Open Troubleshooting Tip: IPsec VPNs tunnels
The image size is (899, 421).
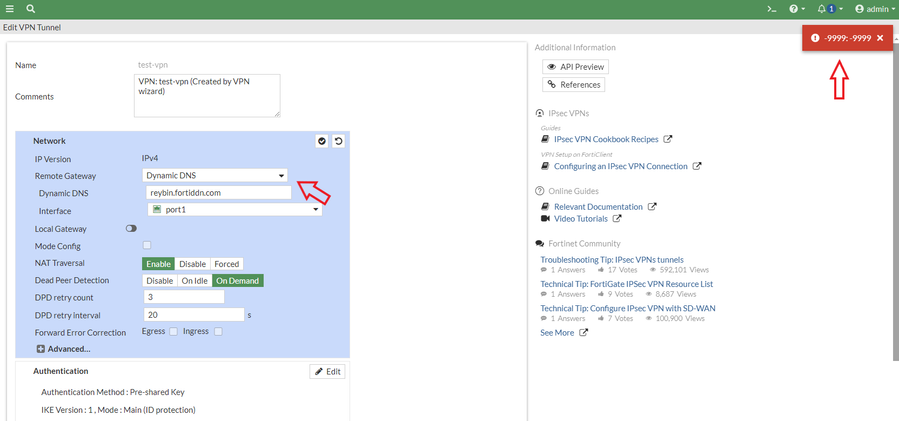pyautogui.click(x=612, y=259)
